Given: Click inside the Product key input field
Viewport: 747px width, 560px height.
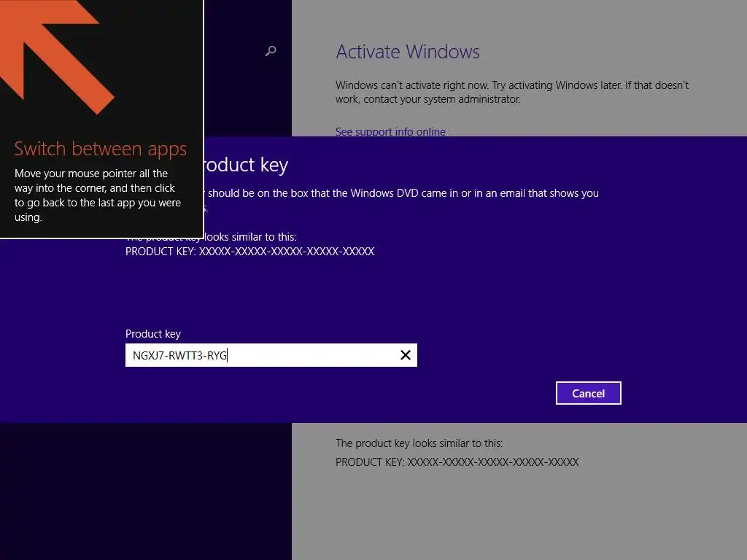Looking at the screenshot, I should tap(271, 355).
